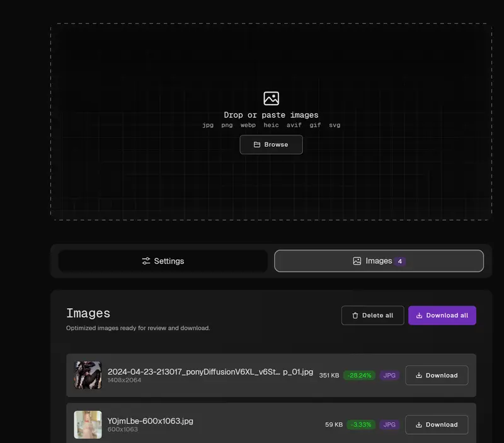This screenshot has width=504, height=443.
Task: Click the 'webp' format label
Action: pyautogui.click(x=248, y=125)
